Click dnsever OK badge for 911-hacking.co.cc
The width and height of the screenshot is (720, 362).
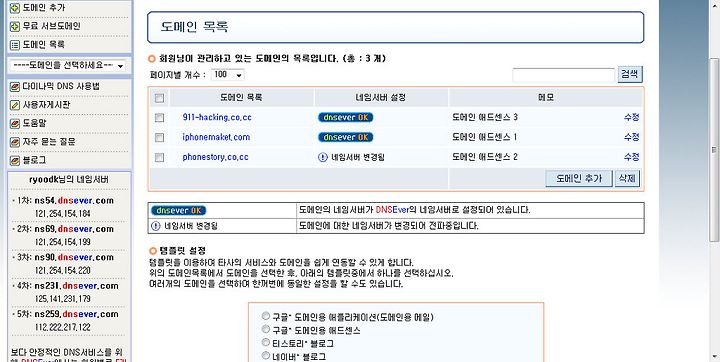point(345,117)
